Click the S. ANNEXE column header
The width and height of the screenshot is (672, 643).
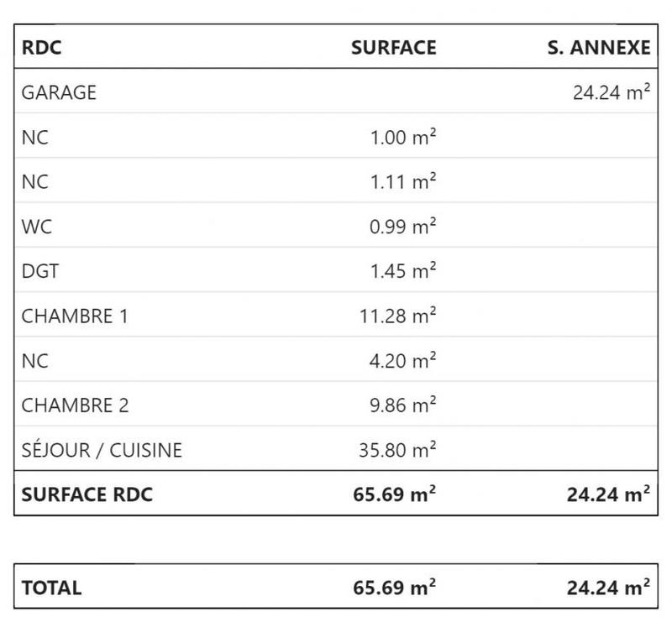[x=598, y=48]
